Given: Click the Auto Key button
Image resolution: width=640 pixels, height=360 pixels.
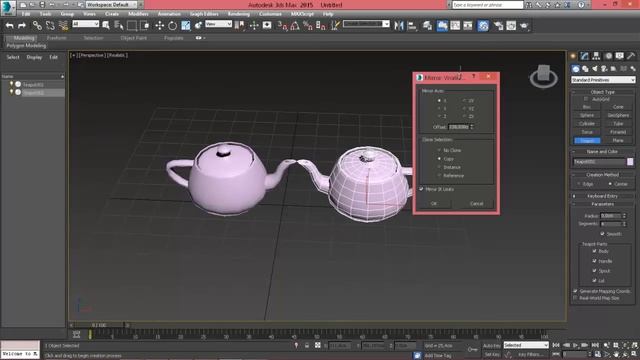Looking at the screenshot, I should coord(491,345).
